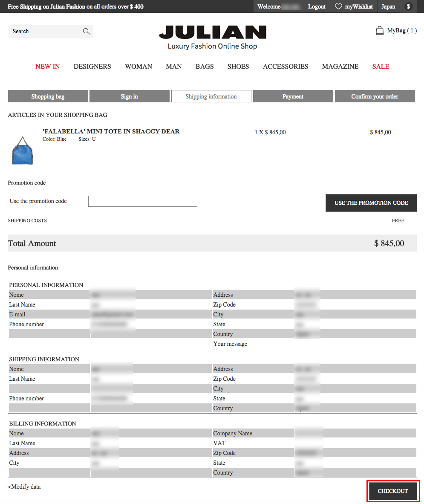424x504 pixels.
Task: Click the Logout link
Action: pyautogui.click(x=317, y=6)
